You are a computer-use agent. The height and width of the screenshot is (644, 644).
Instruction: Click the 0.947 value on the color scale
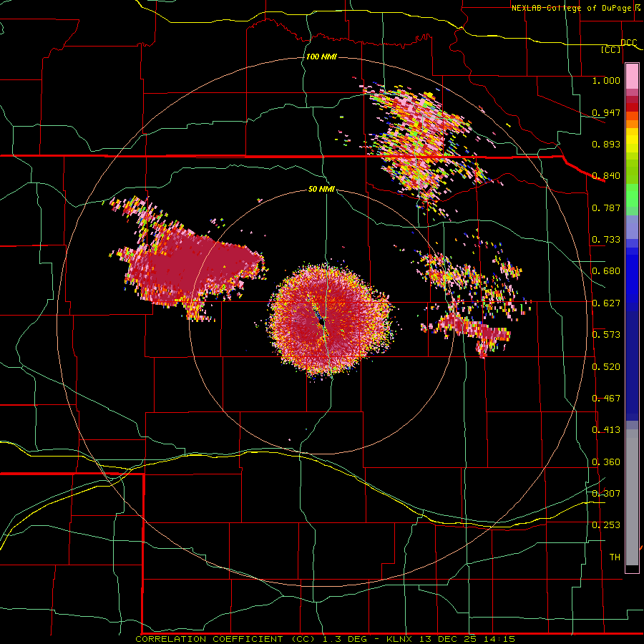tap(606, 112)
